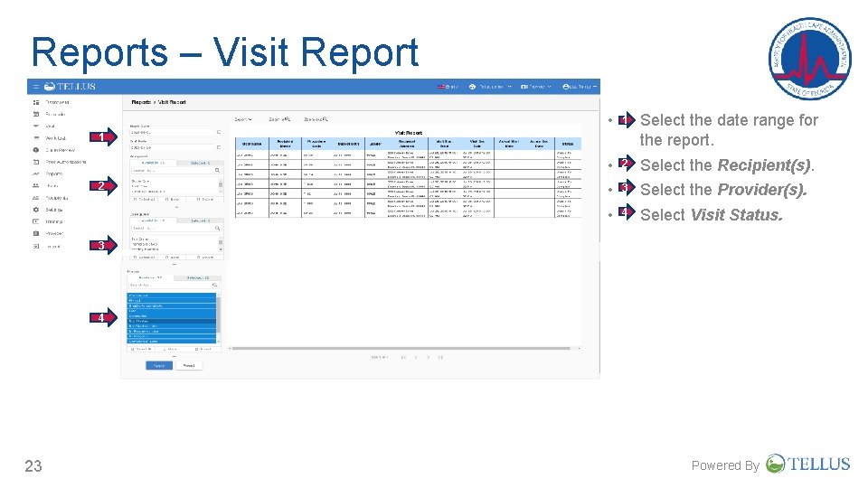Check Select all under Recipient list
This screenshot has width=868, height=488.
tap(144, 199)
